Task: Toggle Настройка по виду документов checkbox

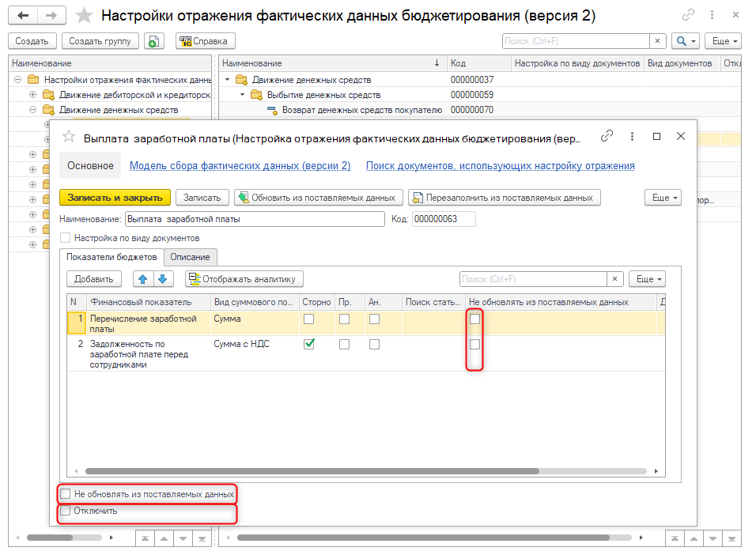Action: pos(66,238)
